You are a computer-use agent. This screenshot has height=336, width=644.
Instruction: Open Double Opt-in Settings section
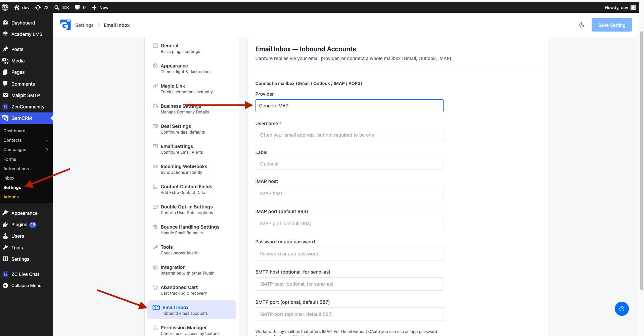point(191,210)
